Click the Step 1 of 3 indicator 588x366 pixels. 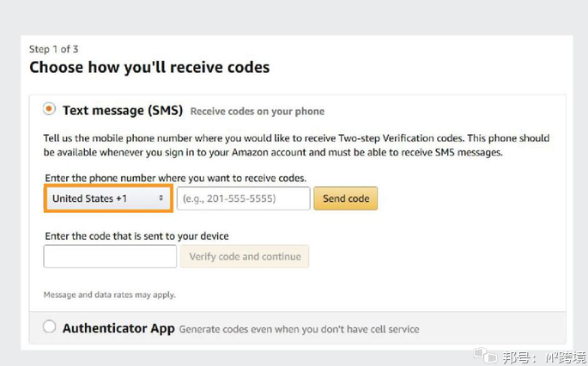click(x=53, y=49)
